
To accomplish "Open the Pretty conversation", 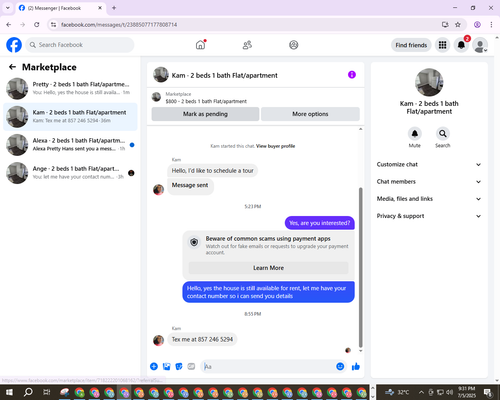I will click(70, 89).
